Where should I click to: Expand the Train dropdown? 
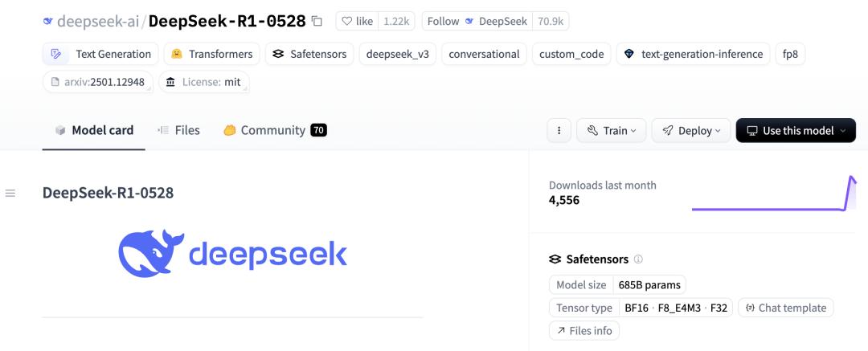pyautogui.click(x=611, y=130)
